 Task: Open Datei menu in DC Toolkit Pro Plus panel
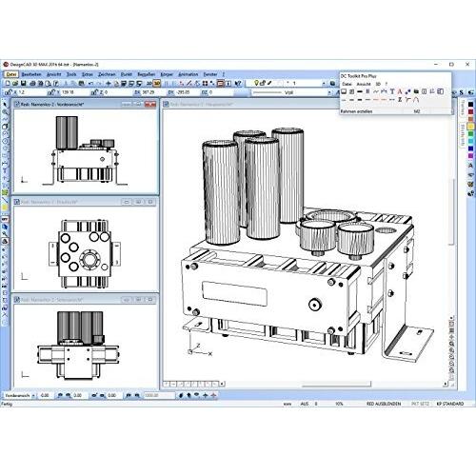[x=347, y=84]
